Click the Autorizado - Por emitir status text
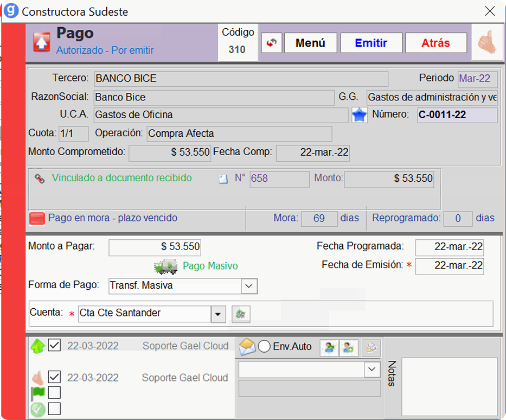Image resolution: width=506 pixels, height=420 pixels. point(105,50)
